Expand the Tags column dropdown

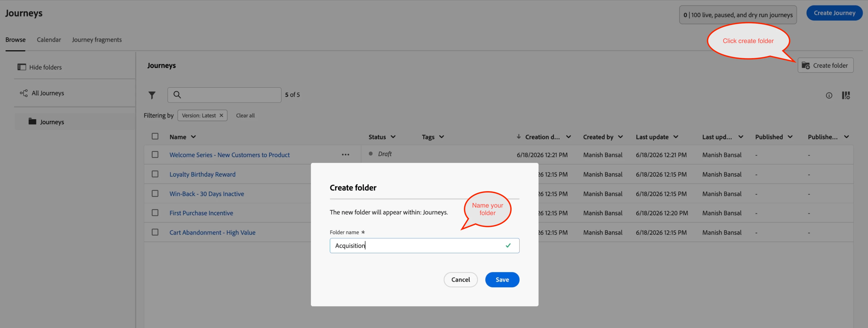[441, 137]
